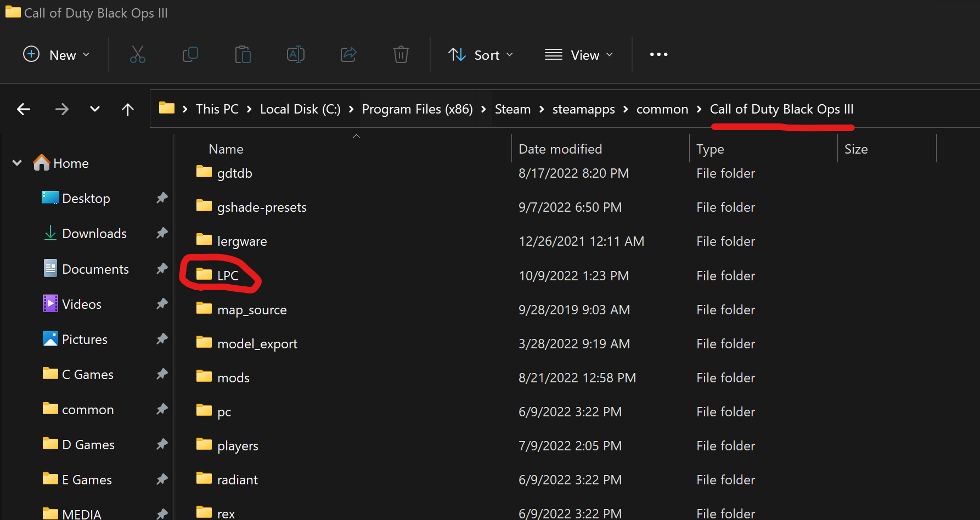Sort by Date modified column header
The image size is (980, 520).
(560, 149)
